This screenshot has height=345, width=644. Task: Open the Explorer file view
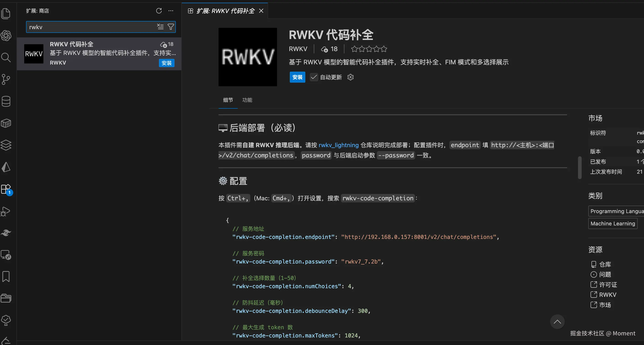pos(6,13)
